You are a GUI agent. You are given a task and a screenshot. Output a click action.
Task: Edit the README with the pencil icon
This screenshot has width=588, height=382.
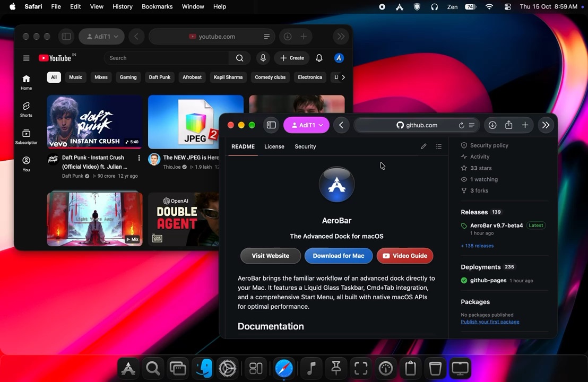point(423,146)
